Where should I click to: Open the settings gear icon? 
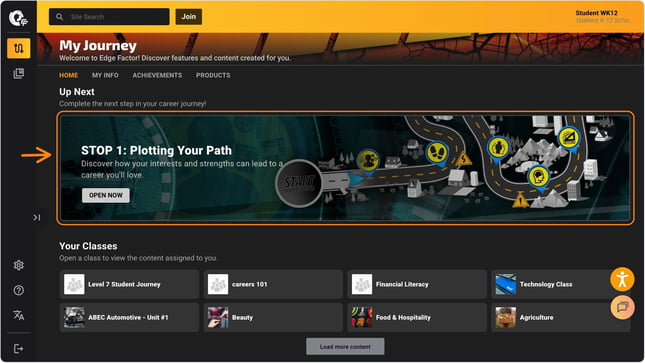click(19, 265)
